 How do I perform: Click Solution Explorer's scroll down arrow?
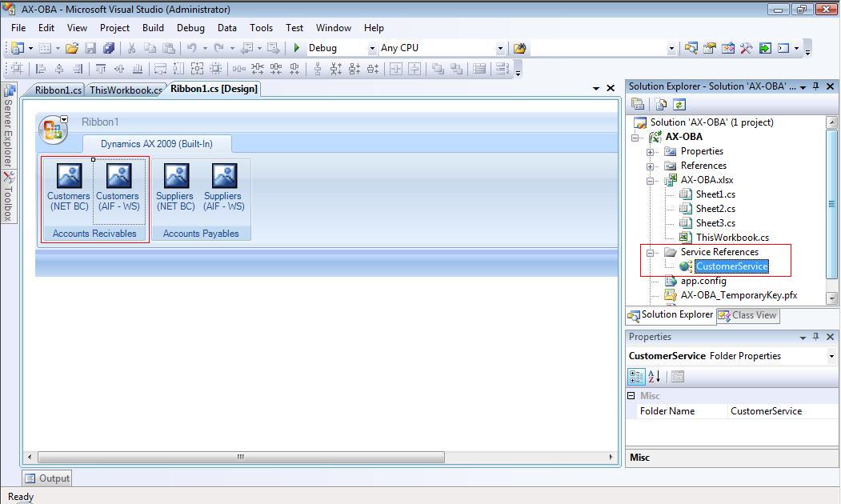(832, 298)
